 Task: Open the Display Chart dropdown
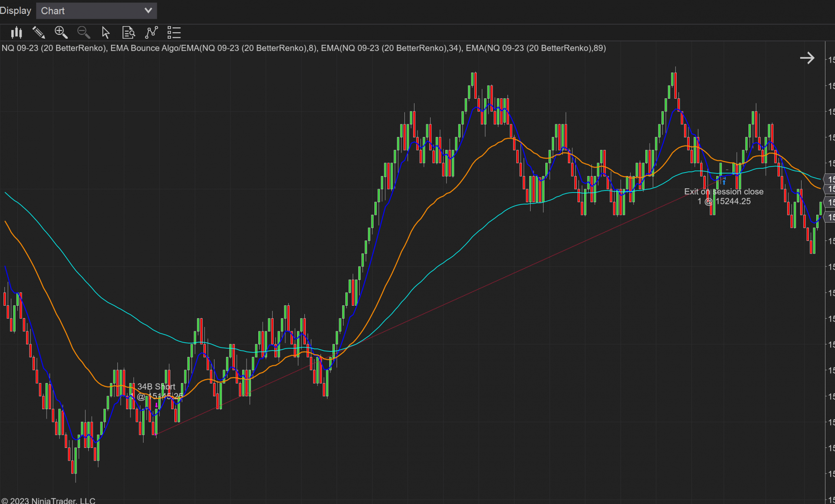click(x=96, y=11)
